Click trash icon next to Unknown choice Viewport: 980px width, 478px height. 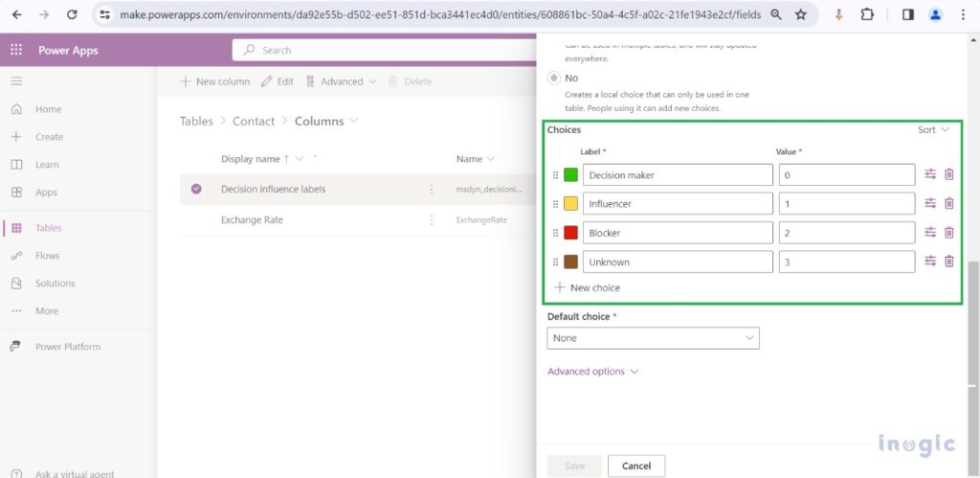[x=948, y=262]
